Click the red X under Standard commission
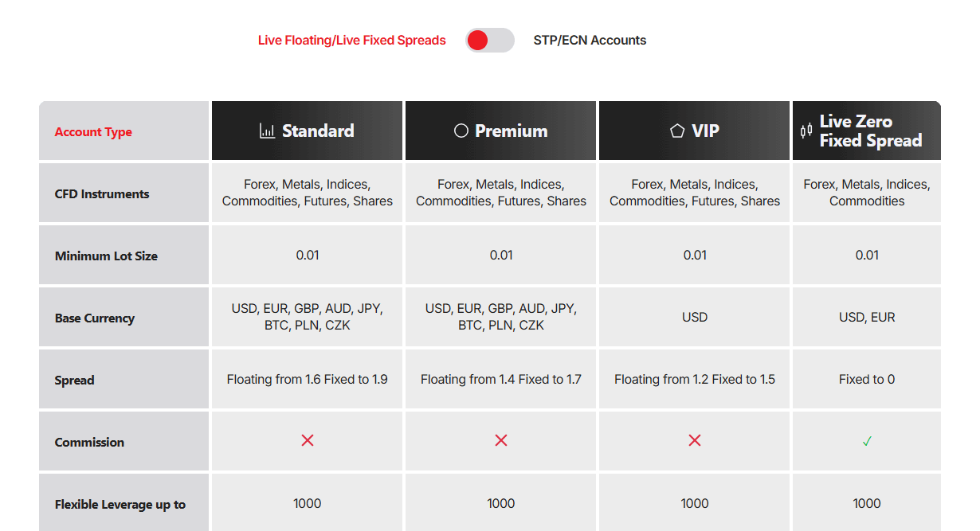The height and width of the screenshot is (531, 980). pos(308,440)
